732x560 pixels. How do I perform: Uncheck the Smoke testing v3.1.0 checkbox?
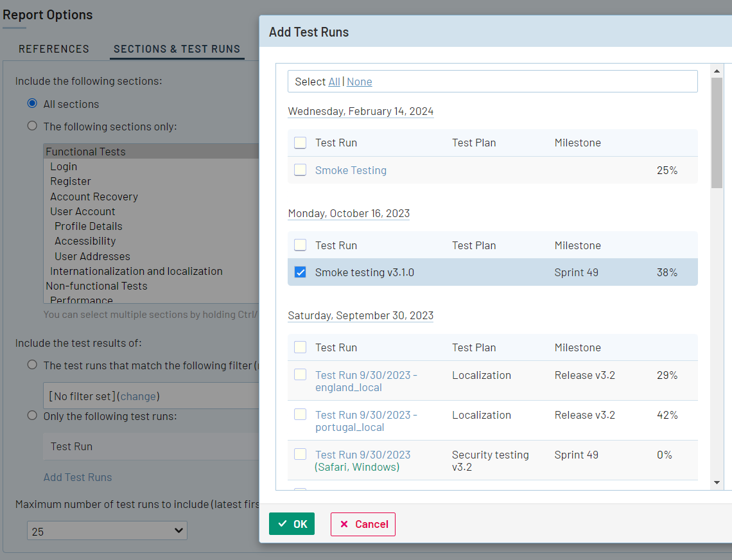[300, 272]
